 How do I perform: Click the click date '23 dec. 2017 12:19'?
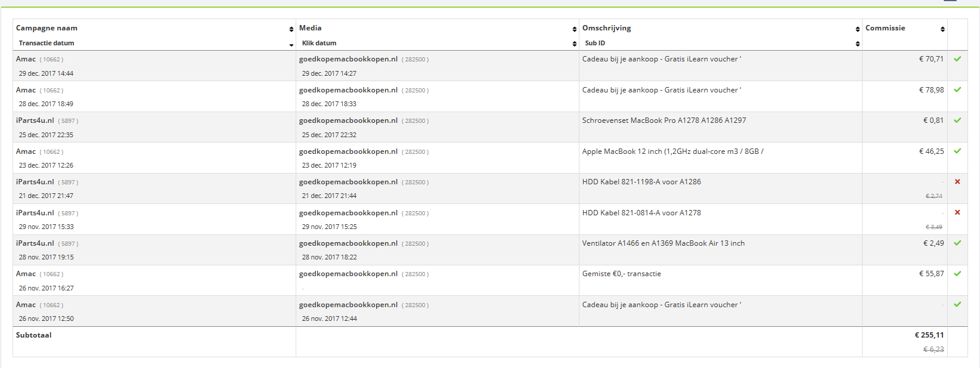tap(329, 165)
